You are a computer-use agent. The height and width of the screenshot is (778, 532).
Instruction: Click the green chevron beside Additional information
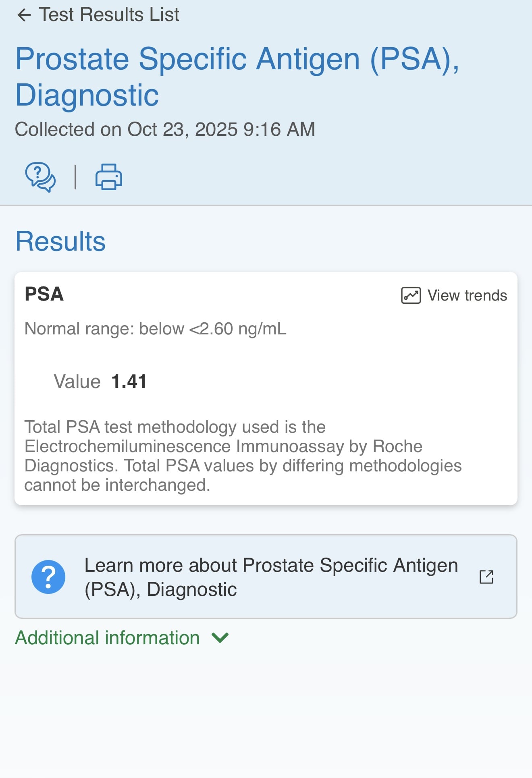(x=220, y=638)
